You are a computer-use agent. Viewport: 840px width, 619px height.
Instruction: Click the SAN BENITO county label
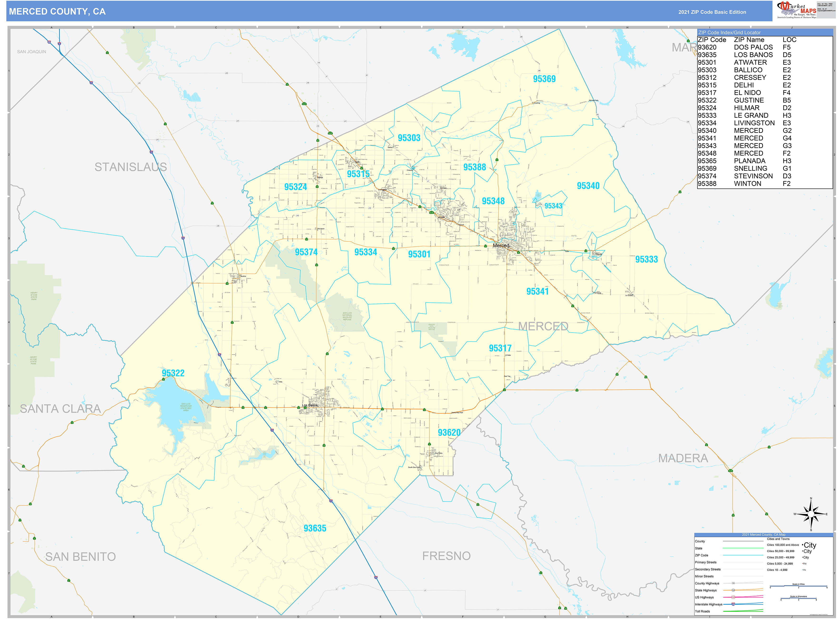[80, 557]
